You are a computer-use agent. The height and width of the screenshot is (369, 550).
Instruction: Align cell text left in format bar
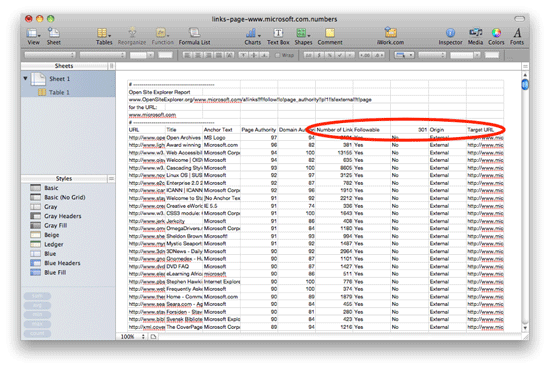click(x=187, y=55)
